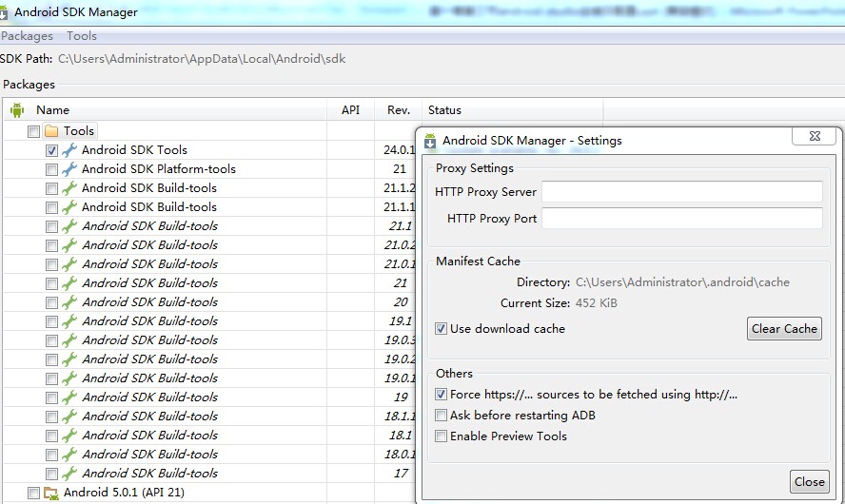Click wrench icon of Build-tools rev 21.1.2
This screenshot has height=504, width=845.
point(69,188)
